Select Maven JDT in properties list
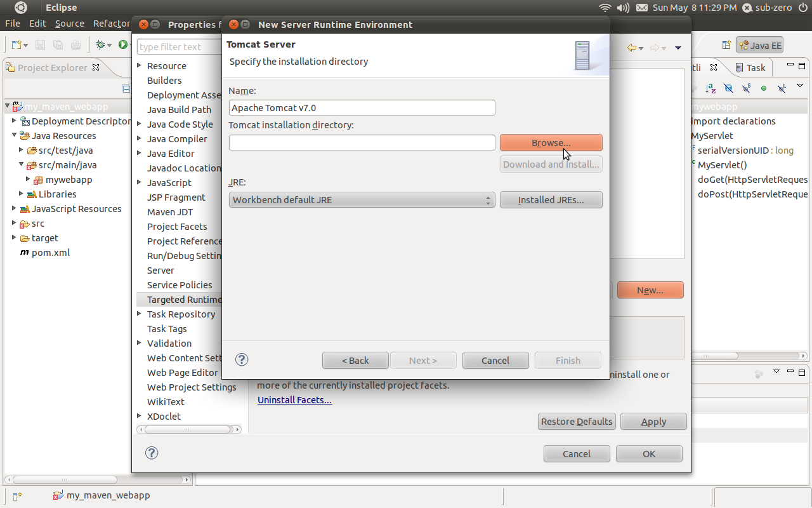This screenshot has width=812, height=508. 170,212
